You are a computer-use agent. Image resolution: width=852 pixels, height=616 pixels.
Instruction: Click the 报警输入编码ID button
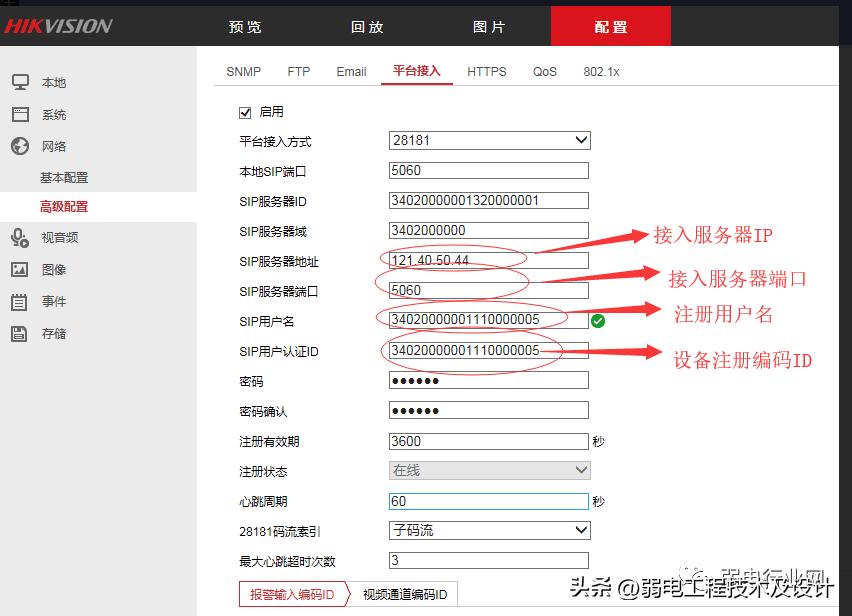293,592
